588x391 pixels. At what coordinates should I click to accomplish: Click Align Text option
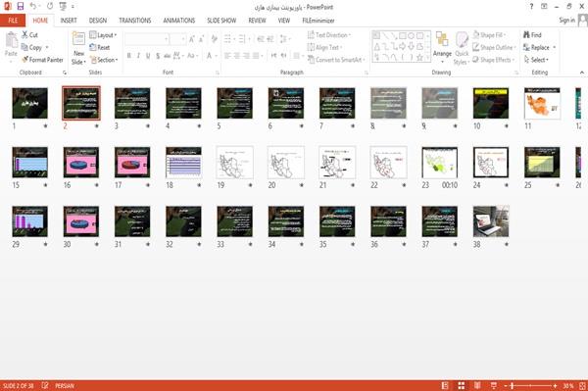click(324, 47)
